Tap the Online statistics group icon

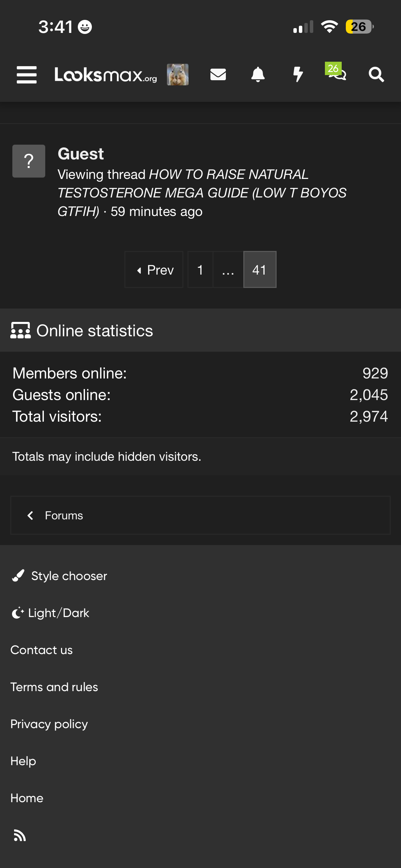point(21,330)
